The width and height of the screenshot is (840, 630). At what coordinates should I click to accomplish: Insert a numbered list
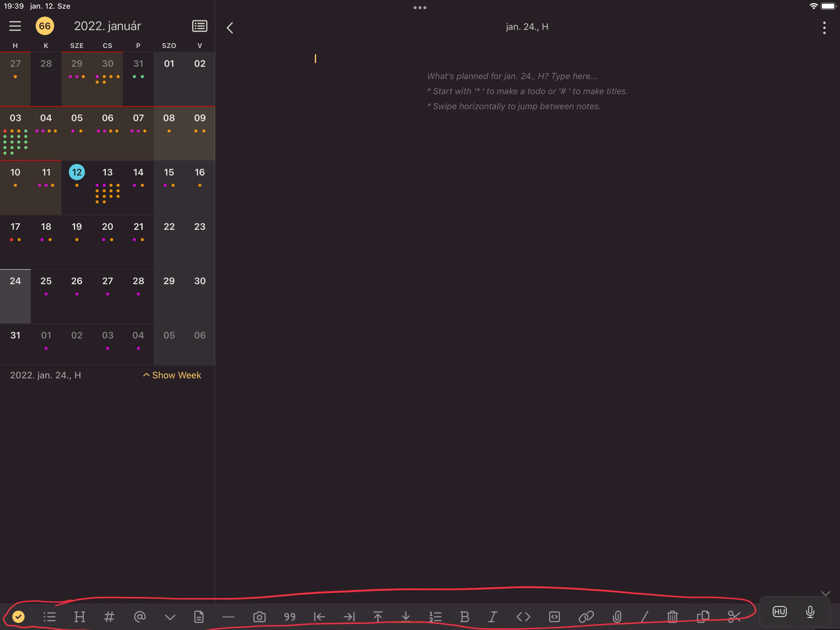(435, 616)
